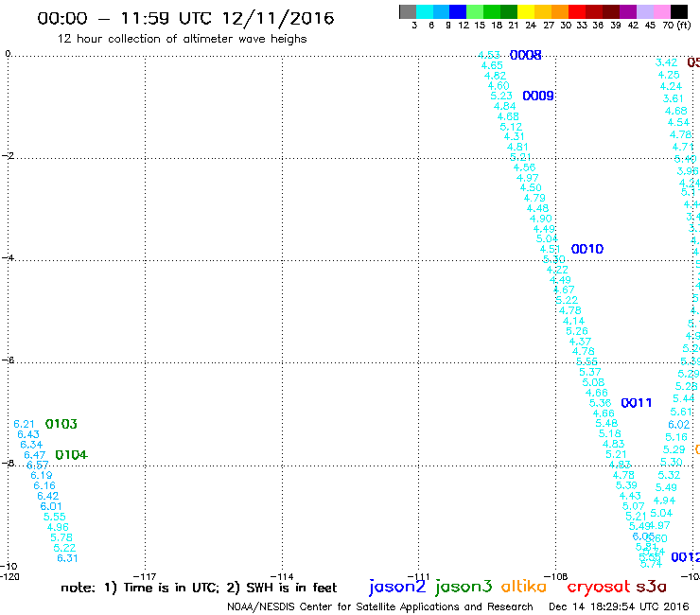Click the wave height value 5.12
The image size is (700, 615).
tap(511, 127)
